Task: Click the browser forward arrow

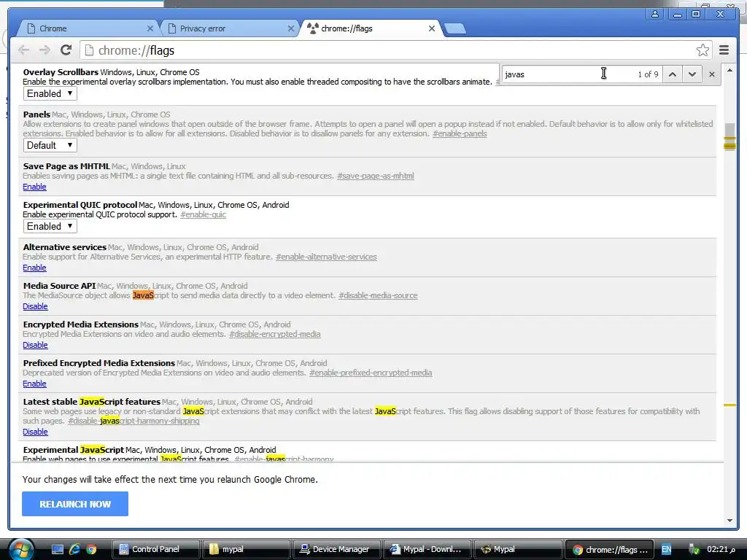Action: pos(44,50)
